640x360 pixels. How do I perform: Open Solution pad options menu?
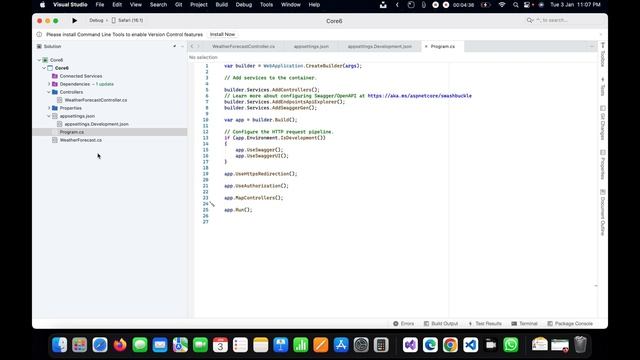coord(182,47)
